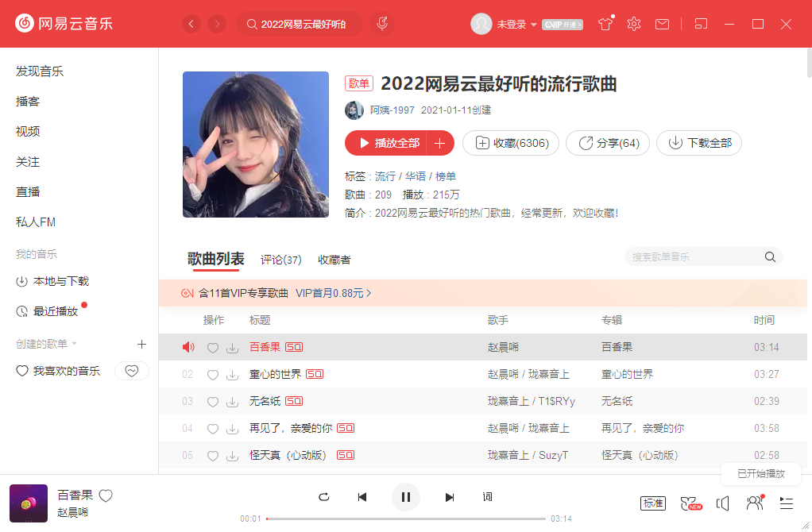This screenshot has width=812, height=532.
Task: Expand the 未登录 account dropdown
Action: coord(533,25)
